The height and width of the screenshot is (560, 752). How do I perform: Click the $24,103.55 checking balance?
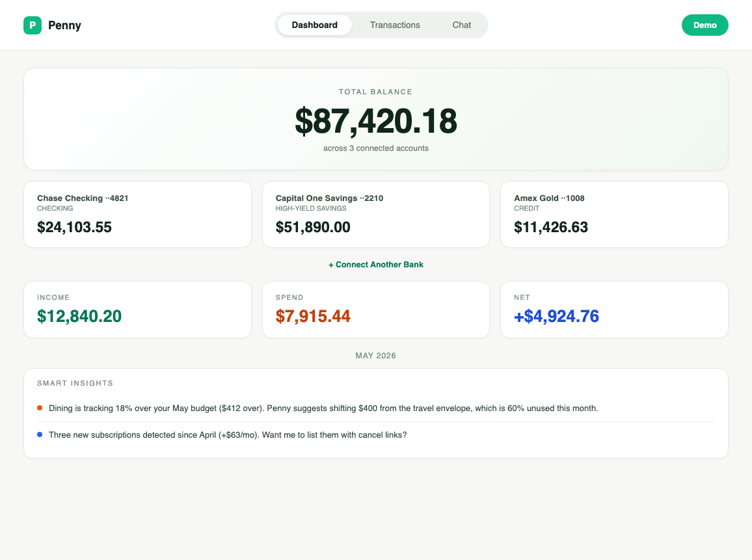tap(74, 227)
